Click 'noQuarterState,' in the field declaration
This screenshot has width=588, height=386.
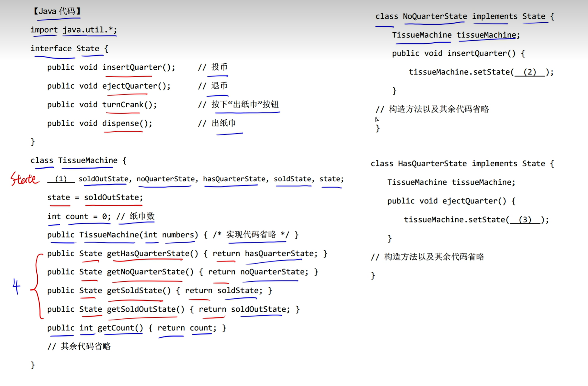tap(167, 179)
